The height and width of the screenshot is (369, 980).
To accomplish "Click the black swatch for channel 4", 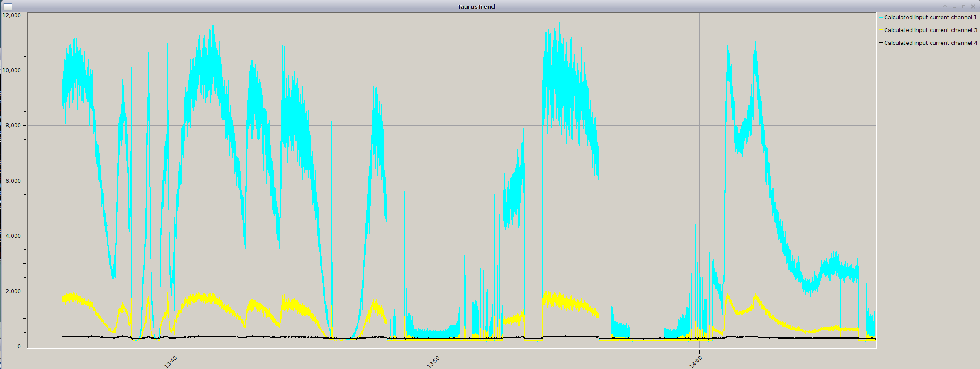I will pyautogui.click(x=881, y=43).
